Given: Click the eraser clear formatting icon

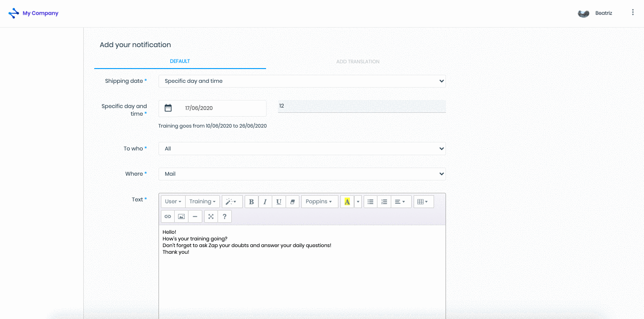Looking at the screenshot, I should pos(292,202).
